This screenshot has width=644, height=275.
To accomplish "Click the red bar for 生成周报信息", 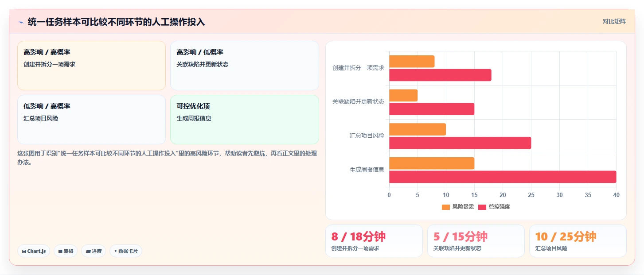I will (503, 177).
